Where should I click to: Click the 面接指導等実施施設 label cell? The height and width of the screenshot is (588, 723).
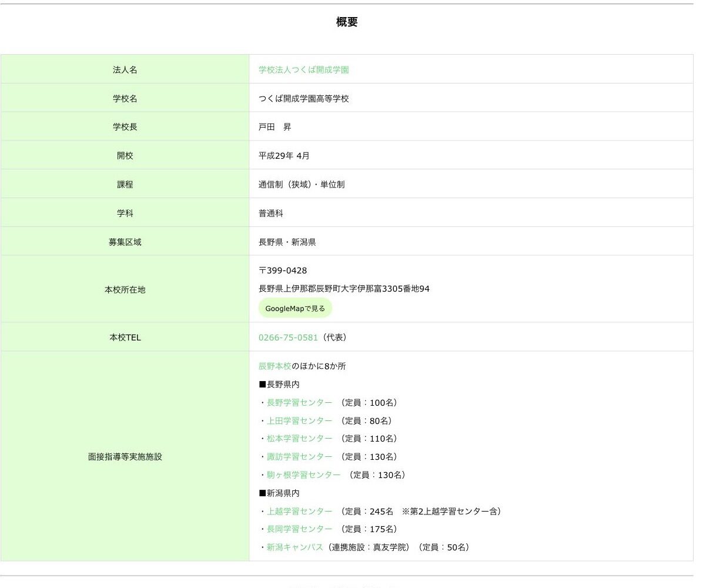(x=125, y=456)
